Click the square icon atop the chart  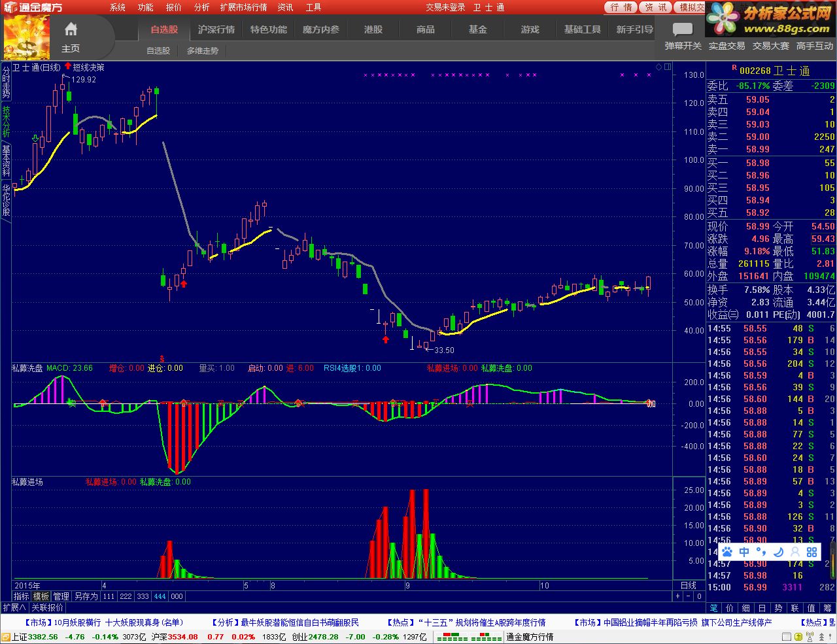[x=668, y=67]
